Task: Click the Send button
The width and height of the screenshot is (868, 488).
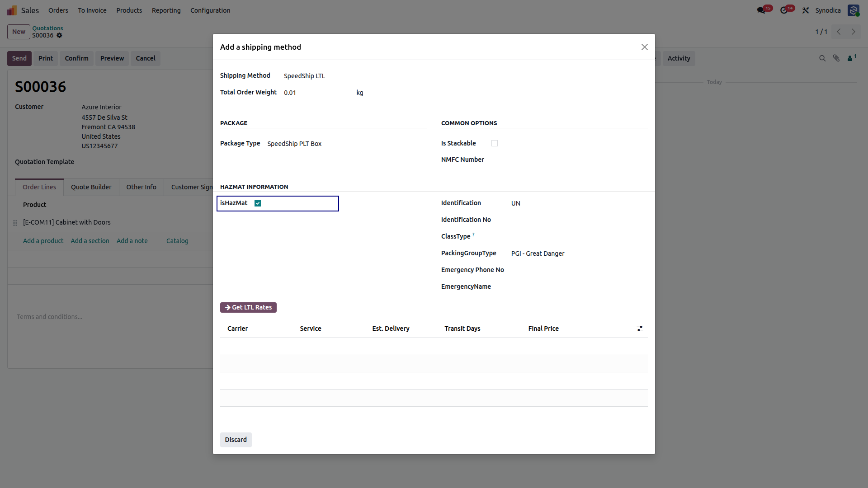Action: 19,58
